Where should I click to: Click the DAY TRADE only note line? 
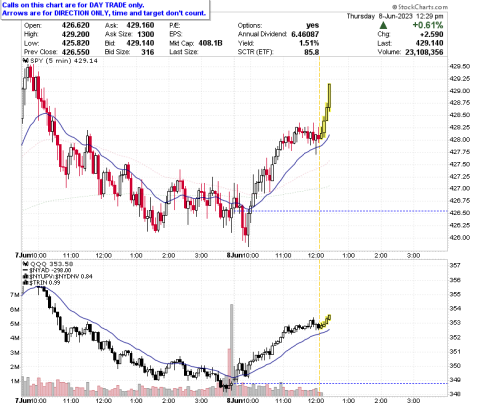coord(73,5)
